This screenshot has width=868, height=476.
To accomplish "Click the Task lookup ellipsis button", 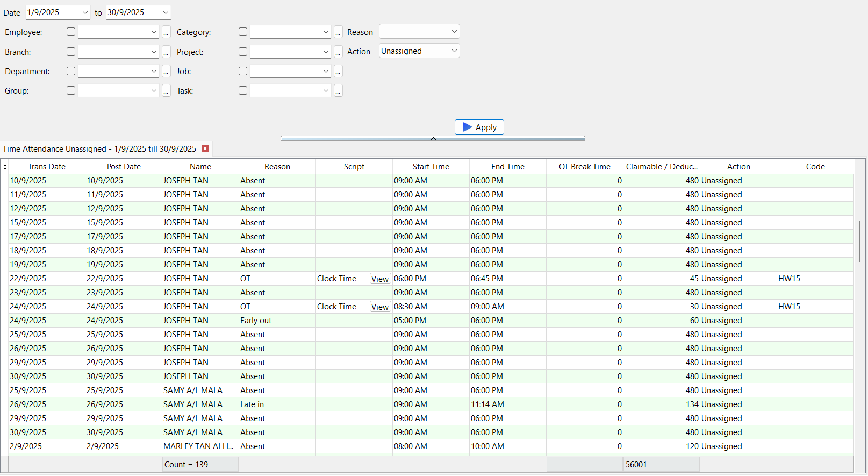I will pyautogui.click(x=338, y=90).
